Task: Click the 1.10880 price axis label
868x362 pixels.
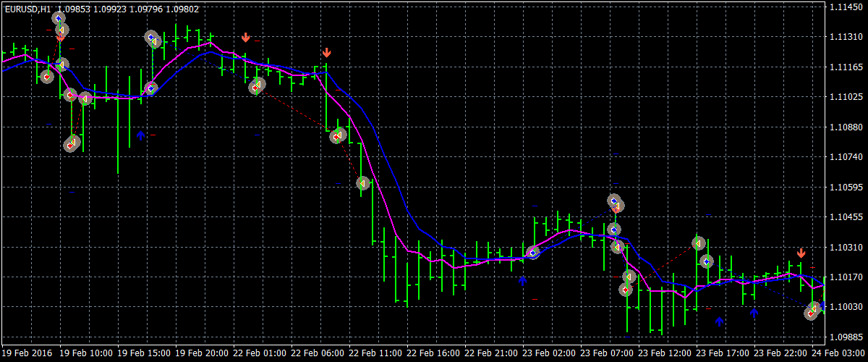Action: [x=846, y=127]
